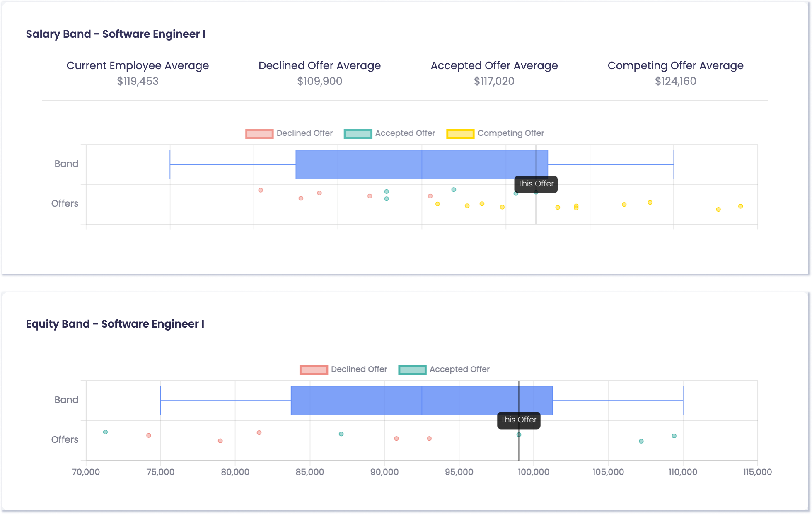Click the 100,000 axis label in Equity chart
The height and width of the screenshot is (514, 812).
point(534,472)
